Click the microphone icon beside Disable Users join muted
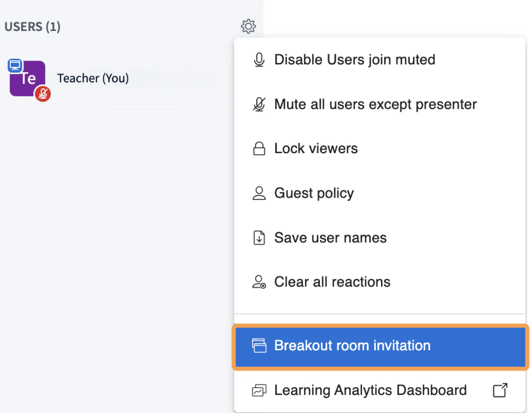The height and width of the screenshot is (415, 532). 259,60
